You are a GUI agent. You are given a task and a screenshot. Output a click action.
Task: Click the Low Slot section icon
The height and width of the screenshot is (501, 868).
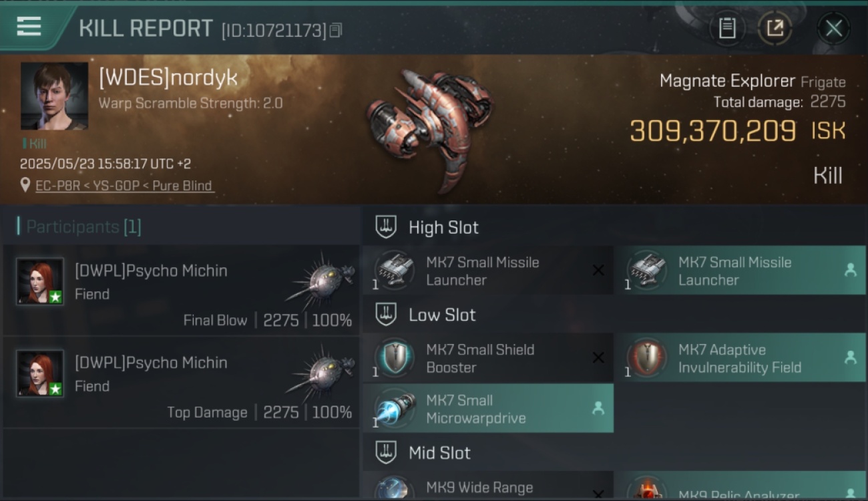386,315
